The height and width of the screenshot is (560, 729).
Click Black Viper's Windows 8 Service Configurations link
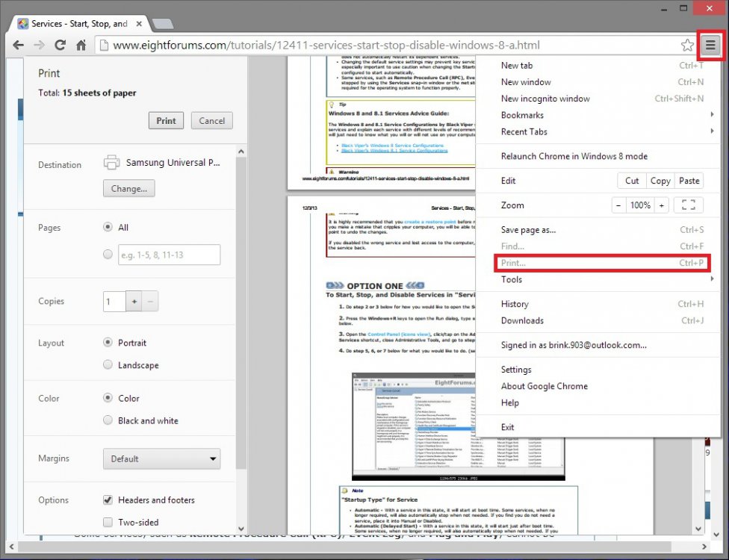tap(392, 146)
